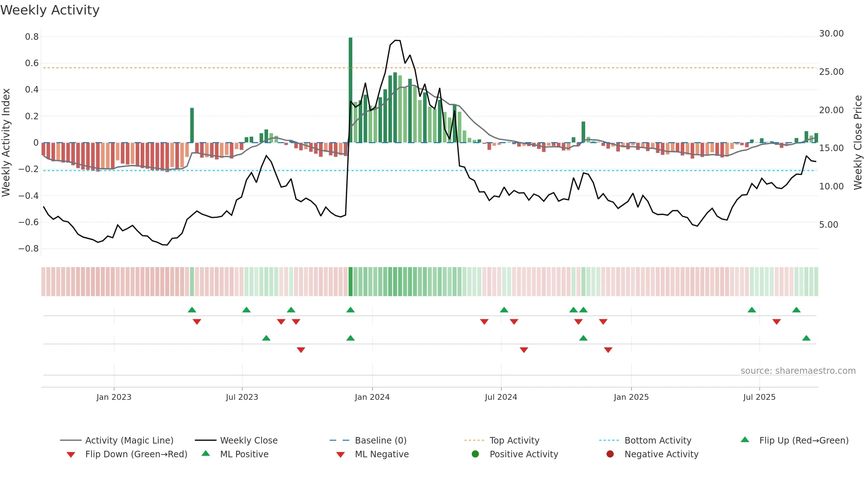The height and width of the screenshot is (488, 868).
Task: Click the Positive Activity legend entry
Action: 515,454
